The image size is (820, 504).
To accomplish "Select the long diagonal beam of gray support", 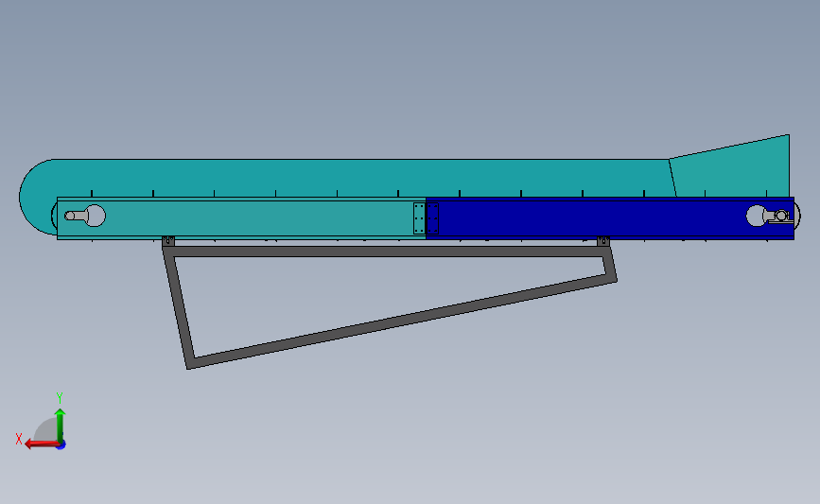I will tap(403, 321).
